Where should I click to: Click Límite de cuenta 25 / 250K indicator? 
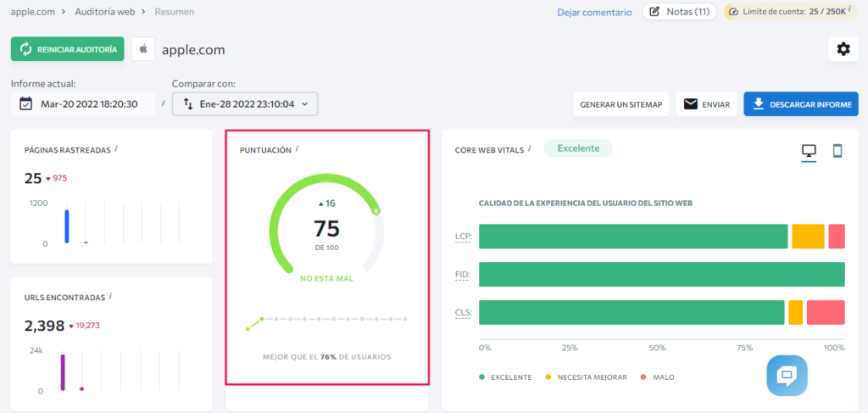[791, 12]
